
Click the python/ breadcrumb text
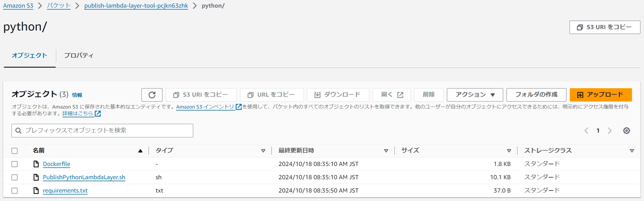[213, 6]
